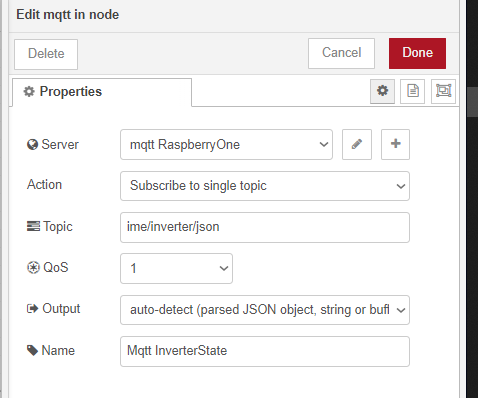This screenshot has height=398, width=478.
Task: Delete this mqtt in node
Action: (x=46, y=54)
